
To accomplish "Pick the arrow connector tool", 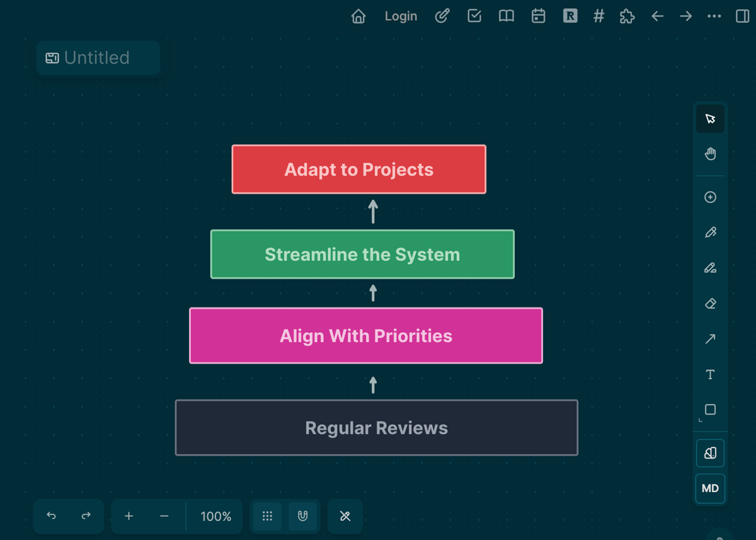I will click(710, 339).
